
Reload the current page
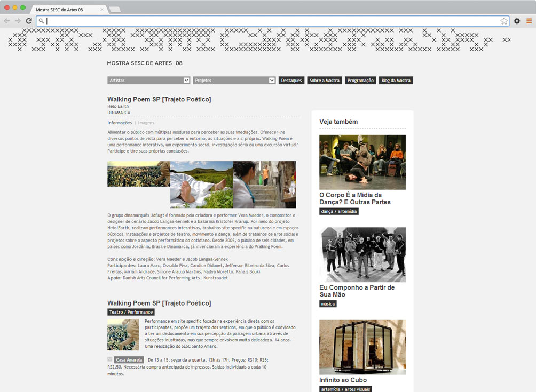pyautogui.click(x=29, y=21)
